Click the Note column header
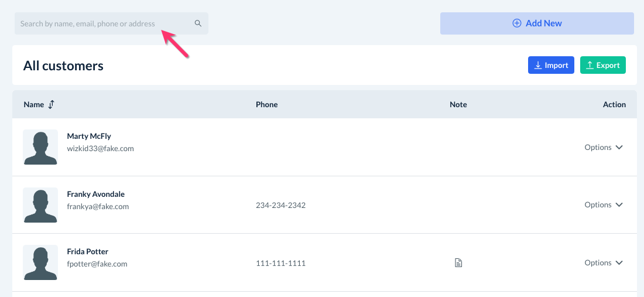644x297 pixels. 458,105
